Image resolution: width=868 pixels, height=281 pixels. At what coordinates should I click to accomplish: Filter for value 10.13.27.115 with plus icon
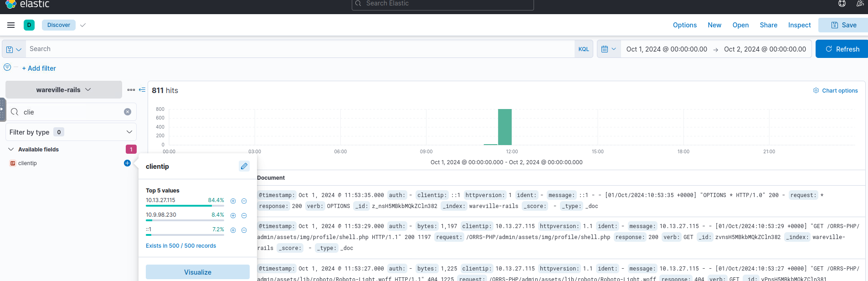click(x=233, y=201)
